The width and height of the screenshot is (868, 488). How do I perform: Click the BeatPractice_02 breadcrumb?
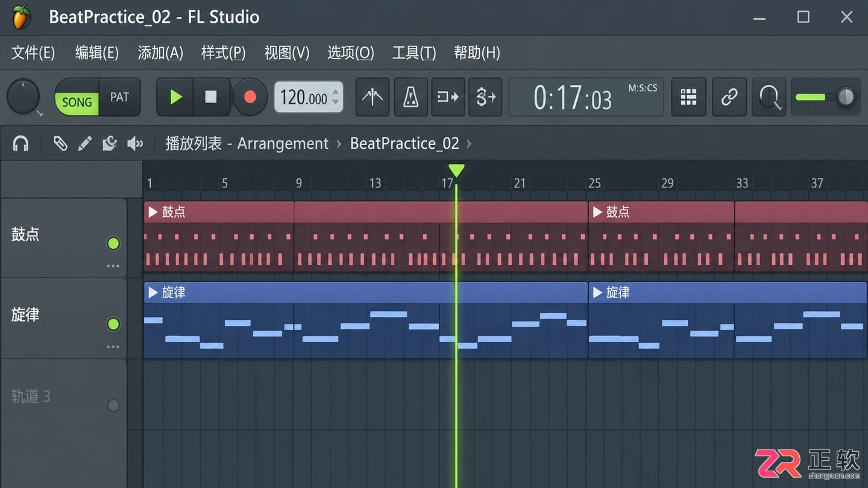(404, 143)
